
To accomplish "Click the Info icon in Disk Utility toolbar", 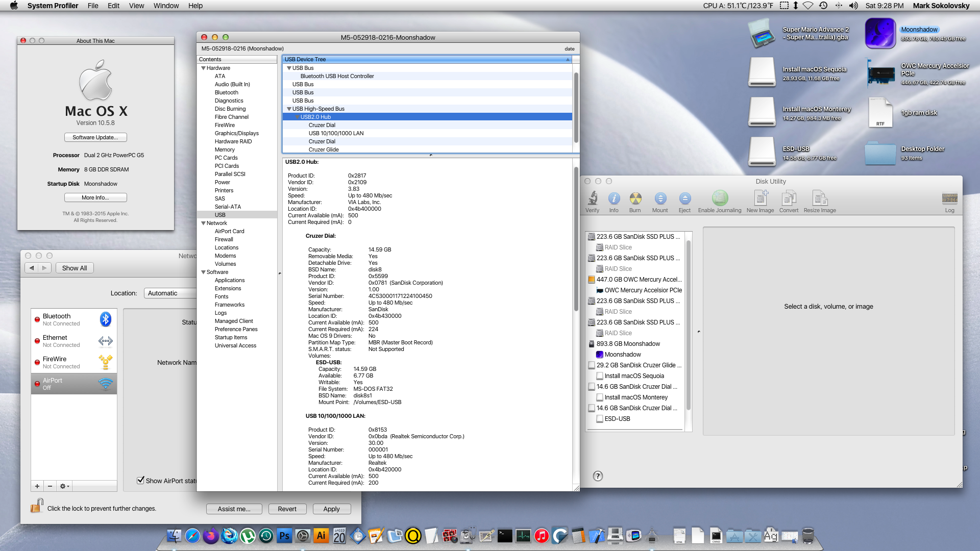I will click(614, 198).
